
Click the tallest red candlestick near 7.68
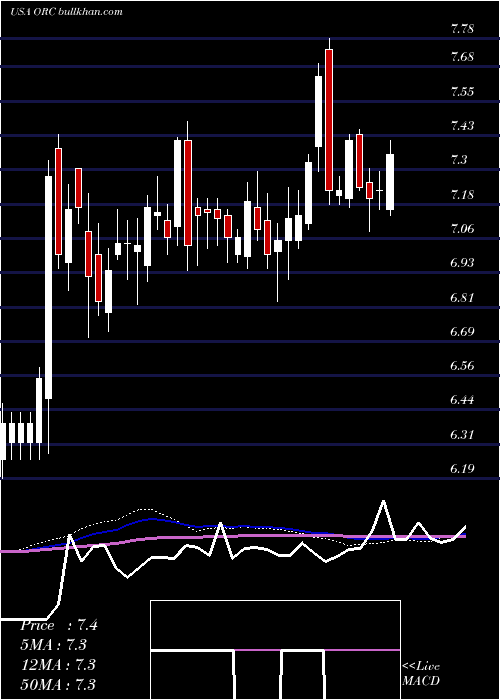[x=329, y=120]
